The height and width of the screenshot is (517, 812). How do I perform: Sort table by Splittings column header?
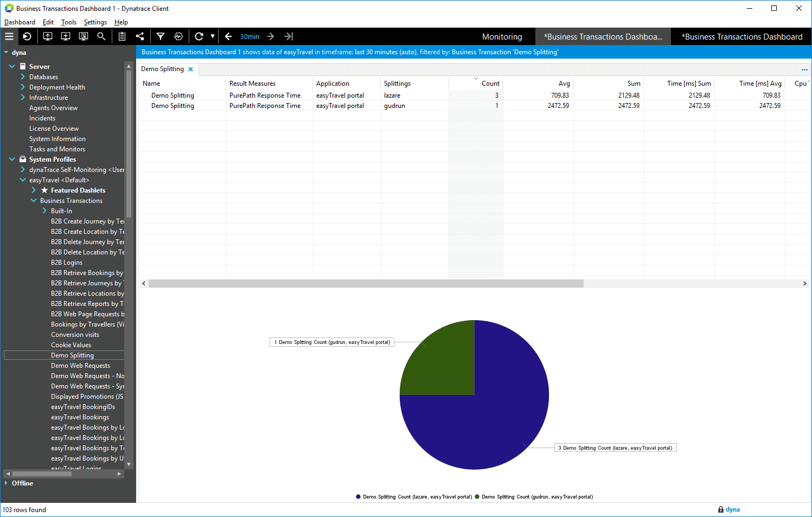414,84
